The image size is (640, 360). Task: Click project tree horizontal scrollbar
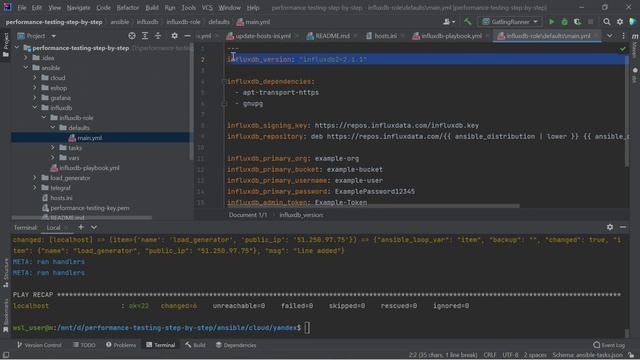[82, 218]
